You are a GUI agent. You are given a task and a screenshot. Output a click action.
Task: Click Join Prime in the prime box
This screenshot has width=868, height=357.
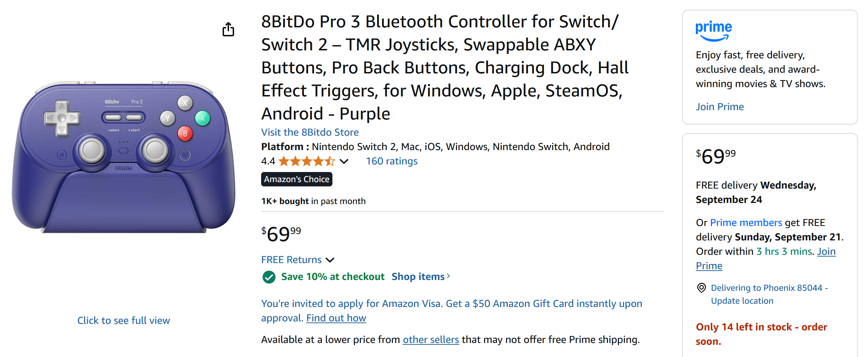click(x=720, y=107)
